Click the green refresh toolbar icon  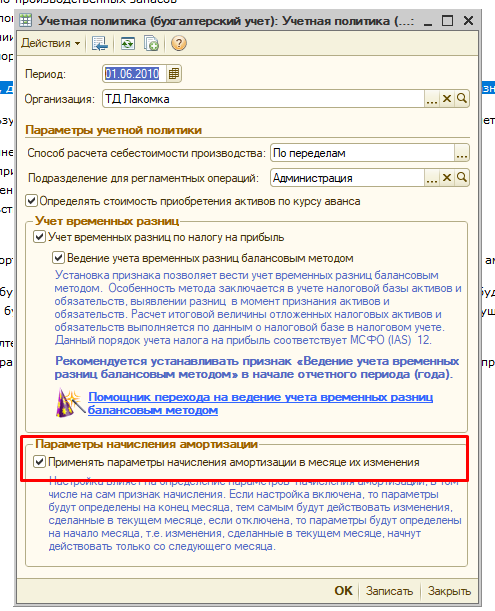[x=127, y=43]
